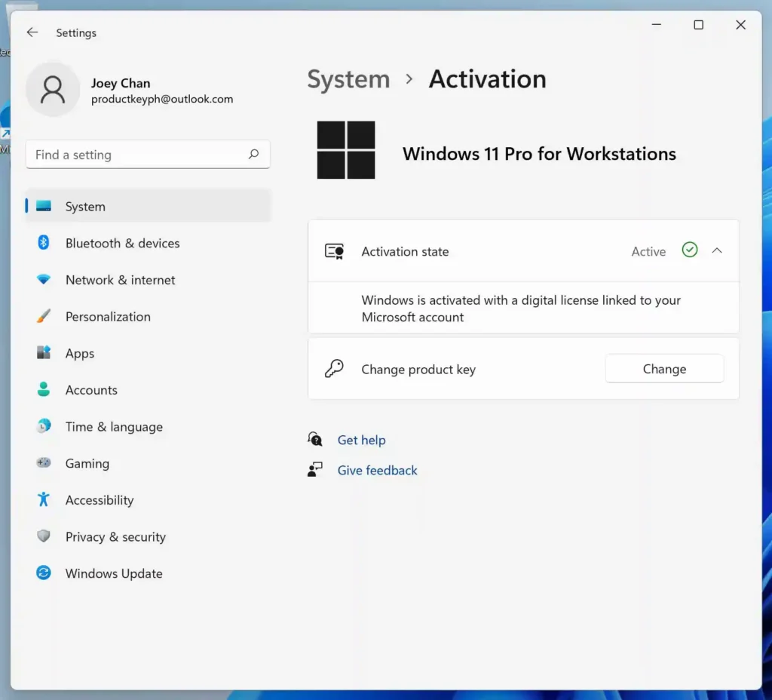Select Gaming in the sidebar
This screenshot has height=700, width=772.
click(149, 463)
